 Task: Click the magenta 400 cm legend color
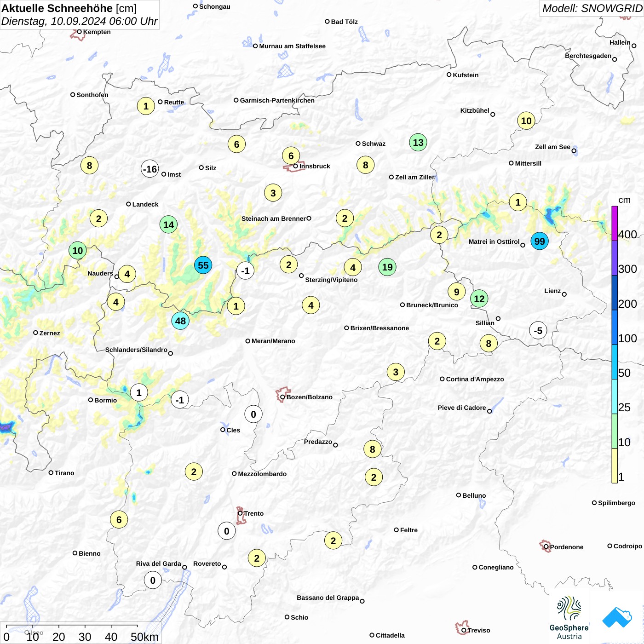pyautogui.click(x=615, y=223)
